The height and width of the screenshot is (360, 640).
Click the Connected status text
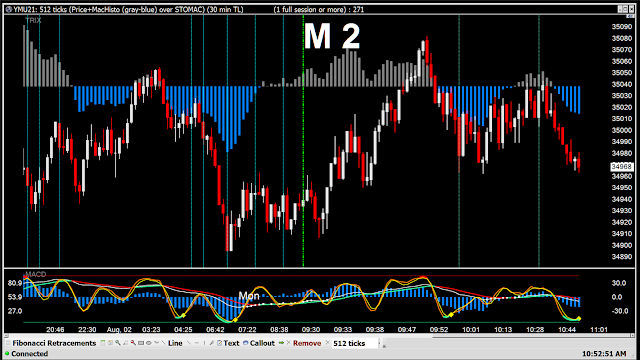(29, 354)
